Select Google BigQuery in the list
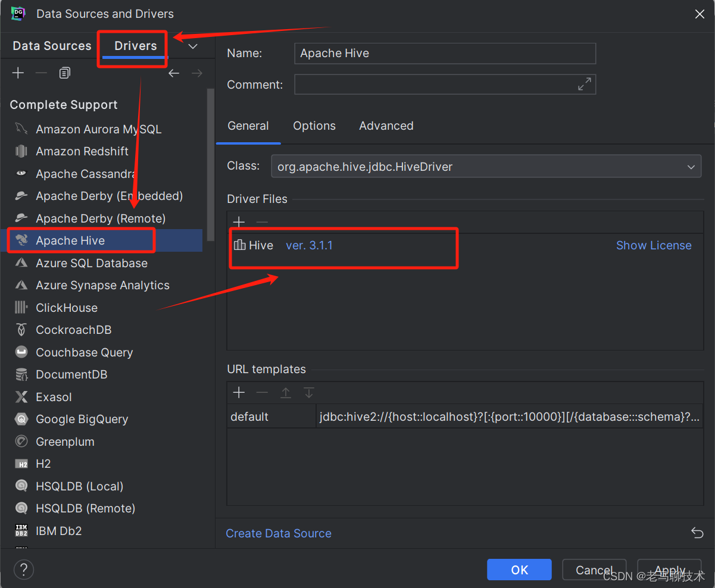The image size is (715, 588). tap(82, 420)
